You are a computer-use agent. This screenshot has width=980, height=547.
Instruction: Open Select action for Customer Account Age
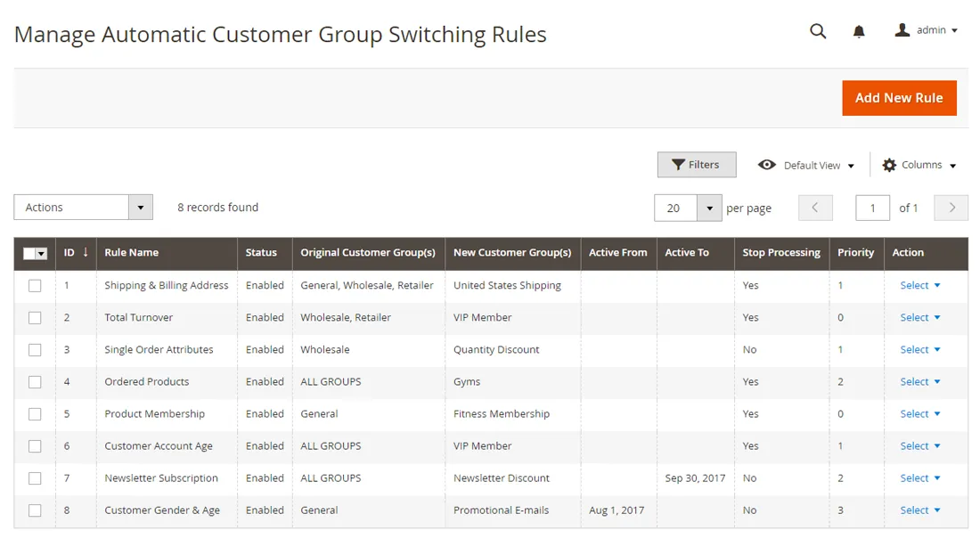coord(920,445)
